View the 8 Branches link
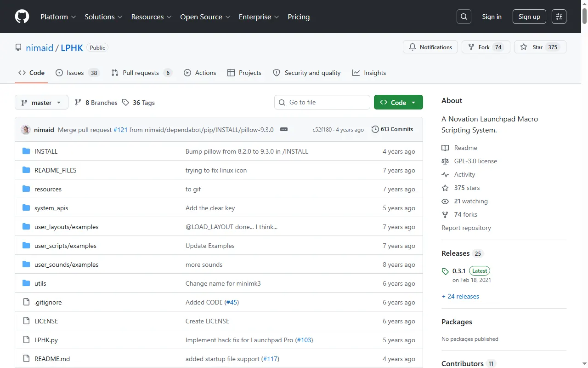Image resolution: width=588 pixels, height=368 pixels. (96, 103)
